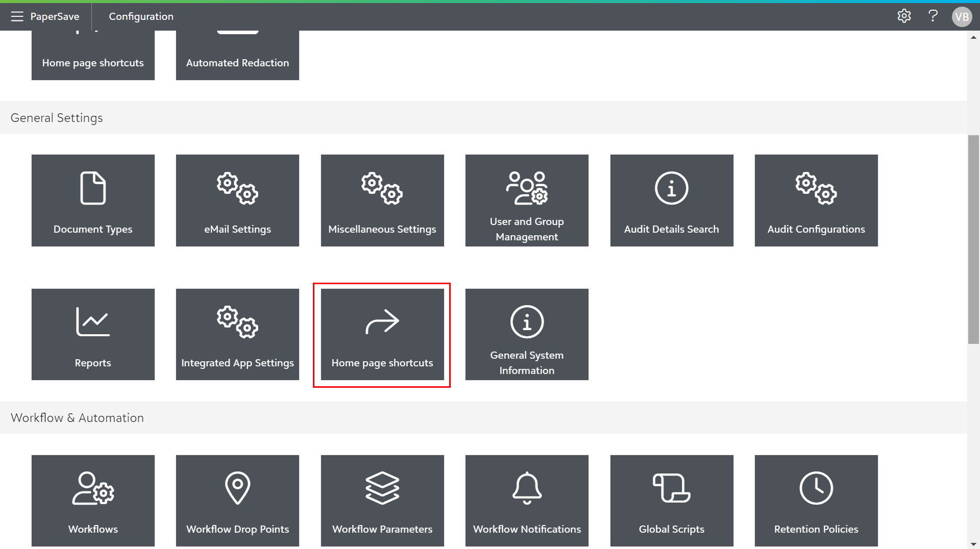Open Audit Details Search tile
The height and width of the screenshot is (549, 980).
tap(672, 201)
